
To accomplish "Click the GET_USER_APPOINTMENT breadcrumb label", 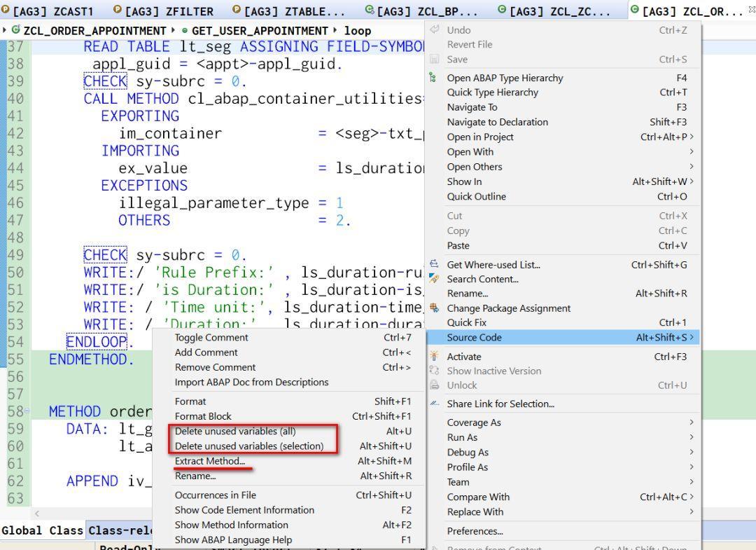I will [x=260, y=31].
